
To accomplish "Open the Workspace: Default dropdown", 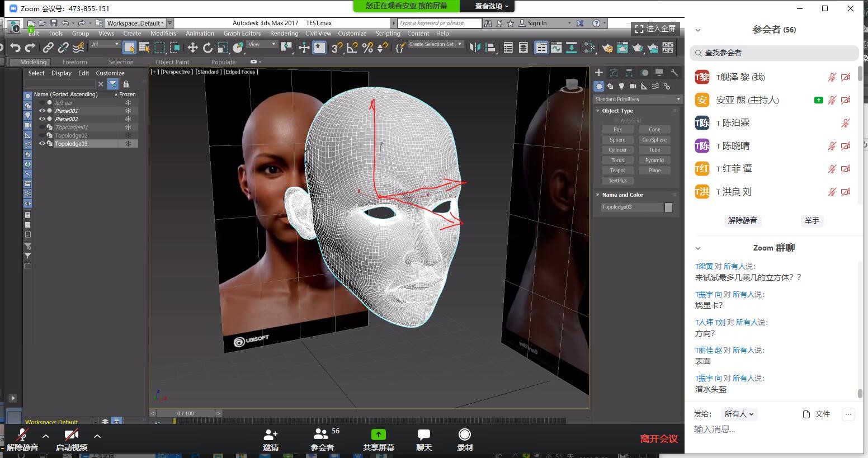I will [x=136, y=23].
